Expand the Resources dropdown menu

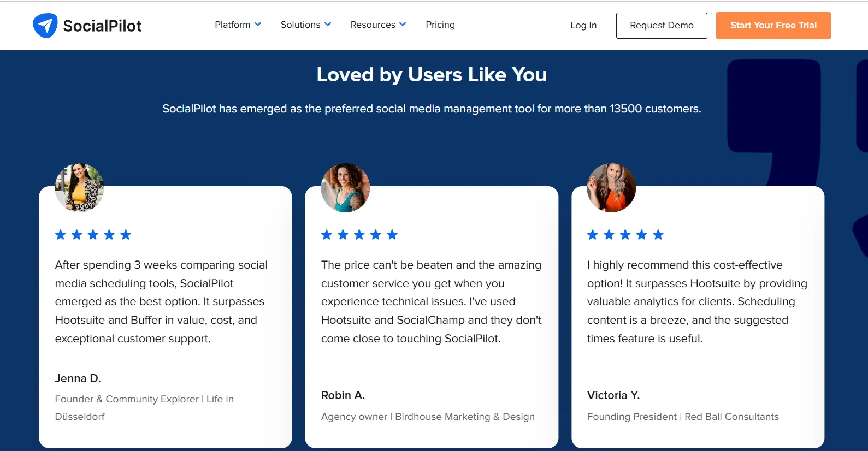[x=378, y=25]
